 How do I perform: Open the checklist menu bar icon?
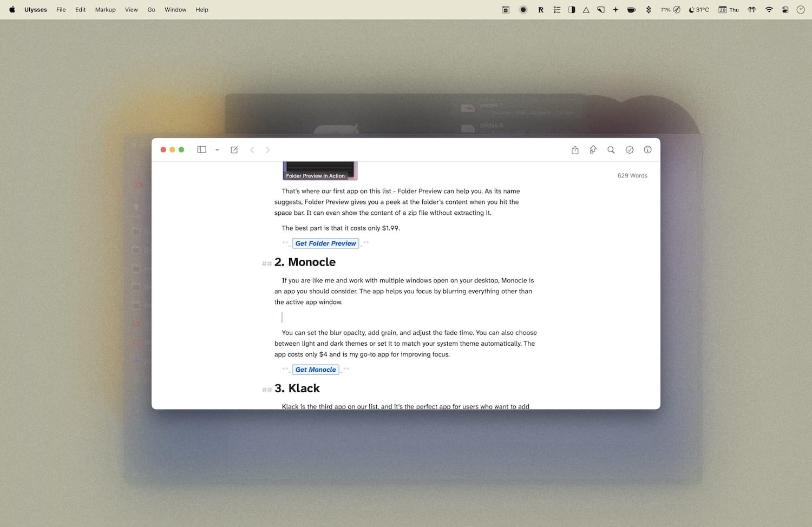(x=557, y=10)
